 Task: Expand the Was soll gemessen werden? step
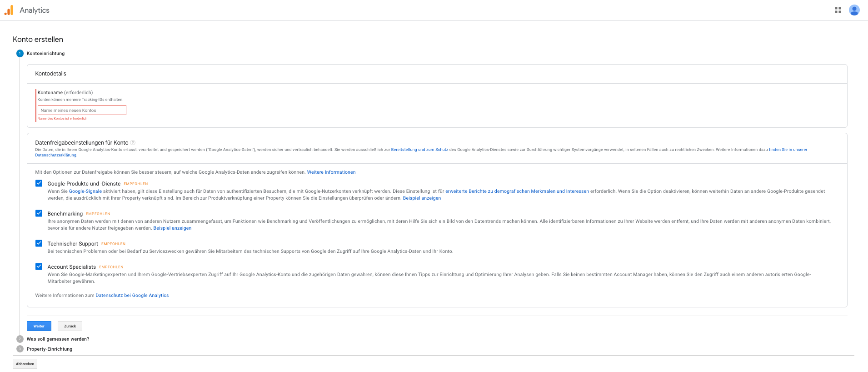(58, 339)
